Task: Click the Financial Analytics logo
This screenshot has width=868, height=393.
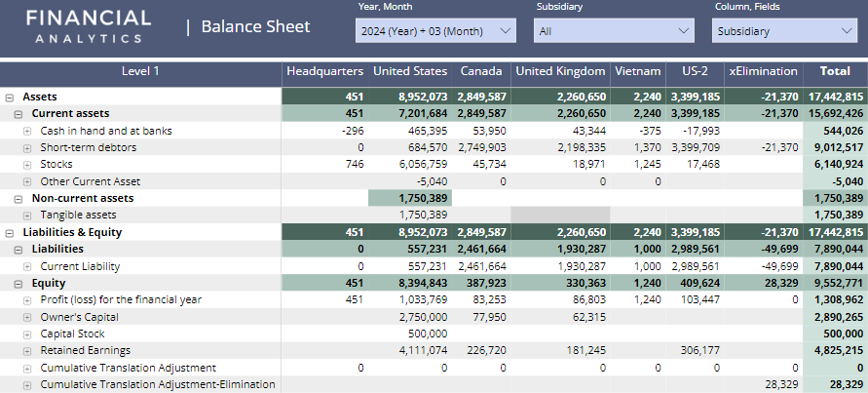Action: (89, 26)
